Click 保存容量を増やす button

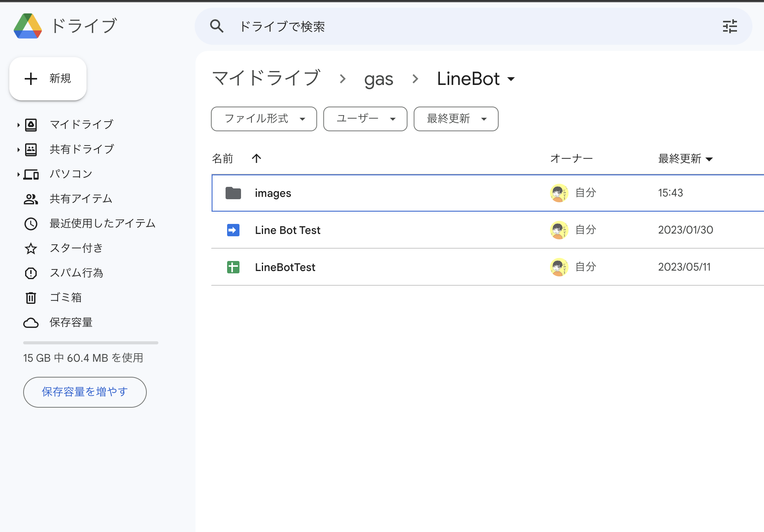(x=85, y=392)
